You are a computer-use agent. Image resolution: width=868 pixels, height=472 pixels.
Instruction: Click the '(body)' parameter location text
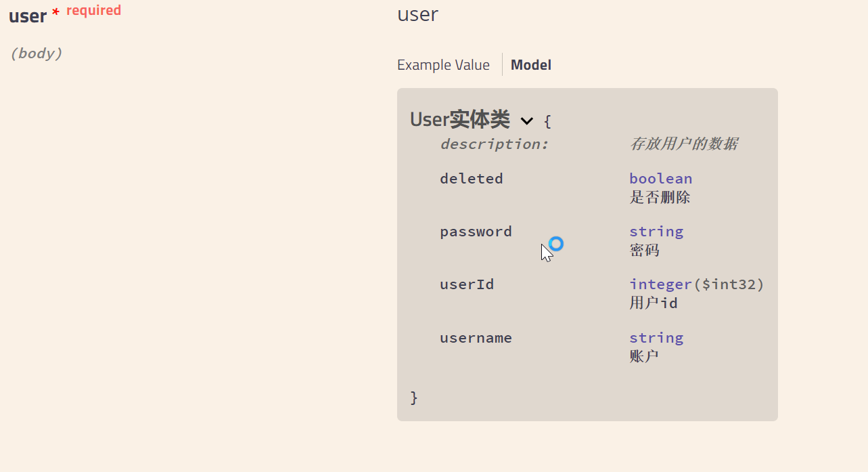tap(36, 53)
